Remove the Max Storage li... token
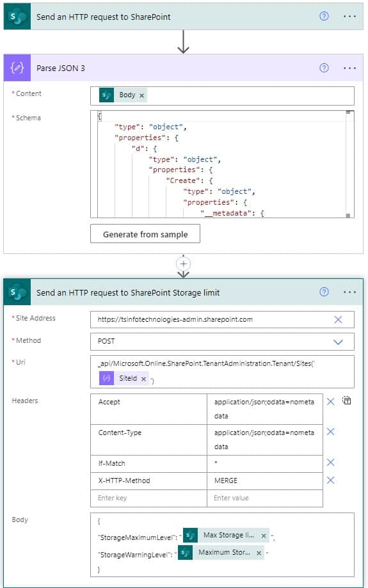The height and width of the screenshot is (588, 368). pos(264,536)
